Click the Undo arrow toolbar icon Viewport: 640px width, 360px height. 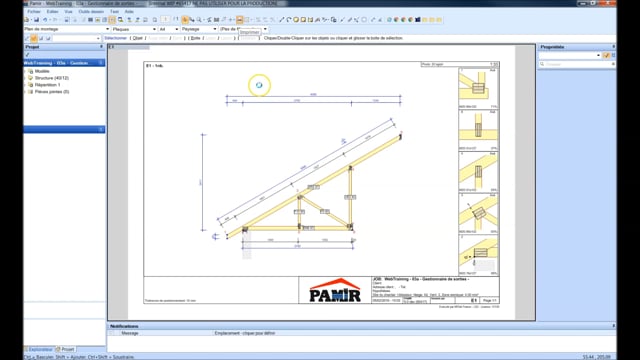(45, 20)
